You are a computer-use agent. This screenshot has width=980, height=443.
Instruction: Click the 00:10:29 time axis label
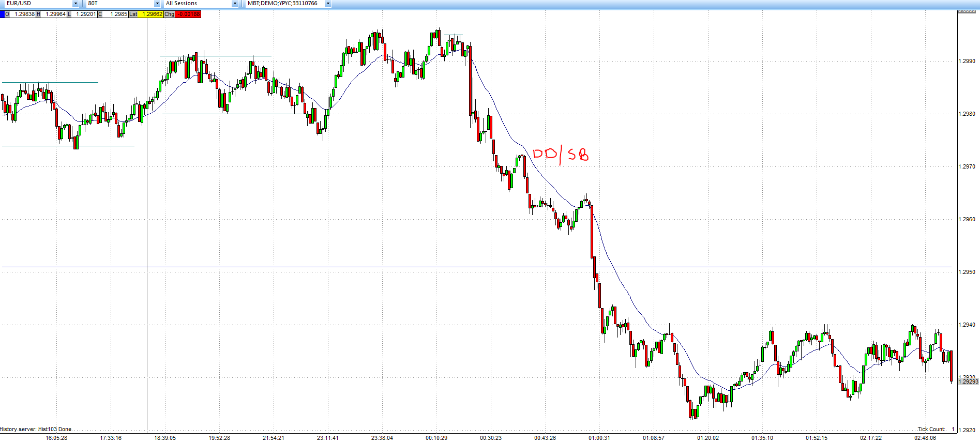436,438
